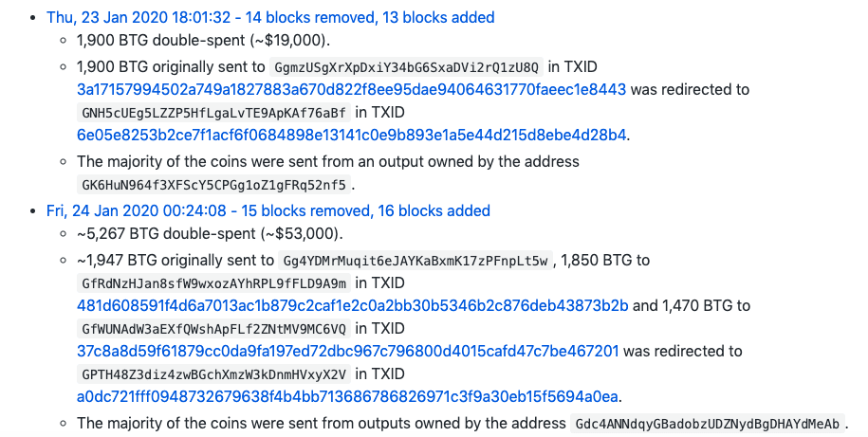
Task: Open the Fri, 24 Jan 2020 00:24:08 link
Action: [x=268, y=210]
